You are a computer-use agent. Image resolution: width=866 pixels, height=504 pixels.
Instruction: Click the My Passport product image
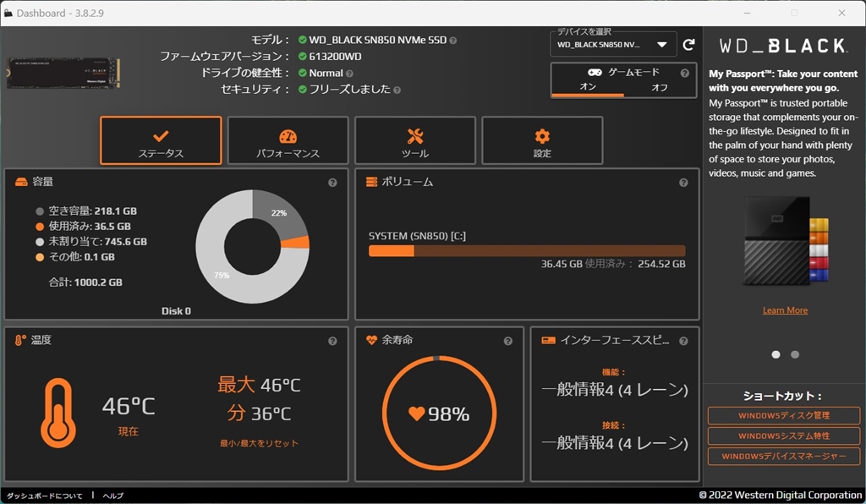(786, 241)
